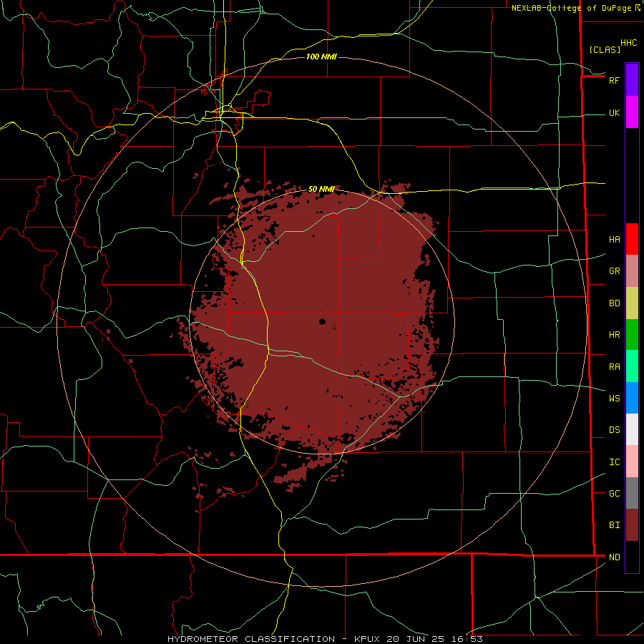Click the DS white legend swatch

pos(632,429)
